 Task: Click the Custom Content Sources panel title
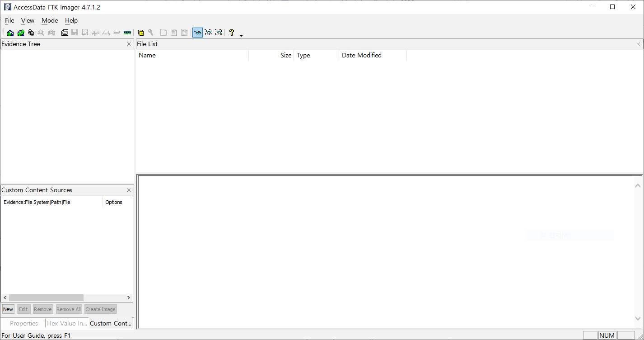(x=37, y=190)
